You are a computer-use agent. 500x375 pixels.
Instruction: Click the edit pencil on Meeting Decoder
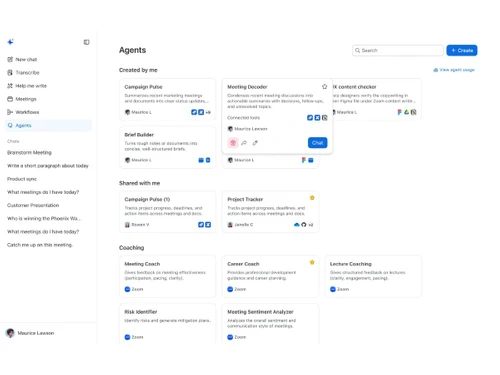(255, 143)
